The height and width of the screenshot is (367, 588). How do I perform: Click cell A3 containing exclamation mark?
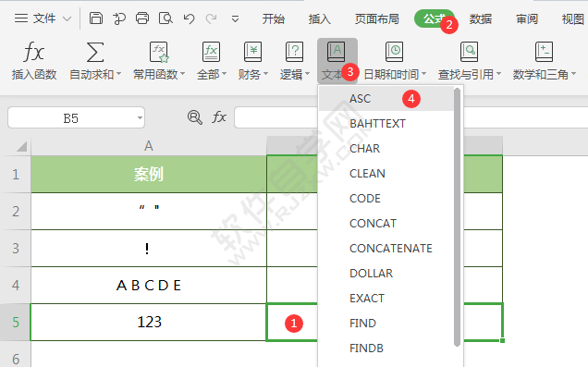[149, 248]
